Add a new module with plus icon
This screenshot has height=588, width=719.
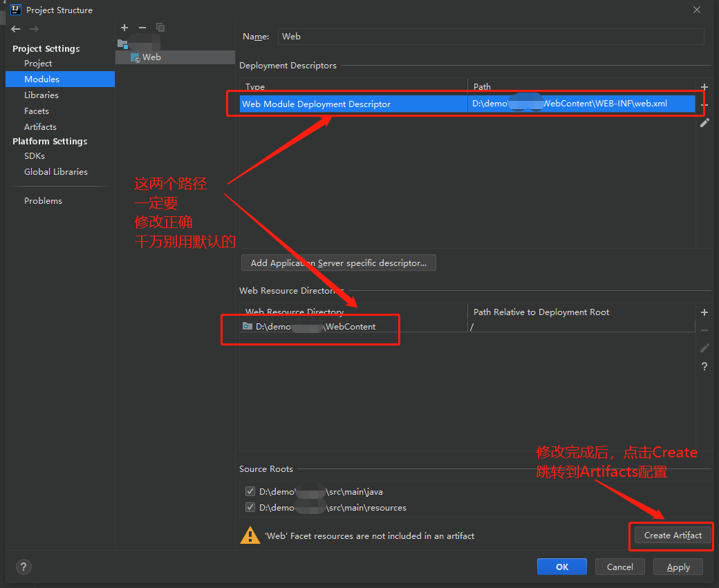pos(124,28)
